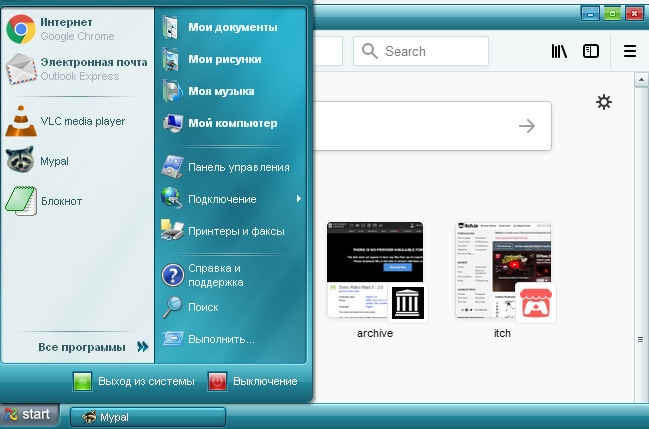Click the Электронная почта label text
The height and width of the screenshot is (429, 649).
(x=94, y=62)
